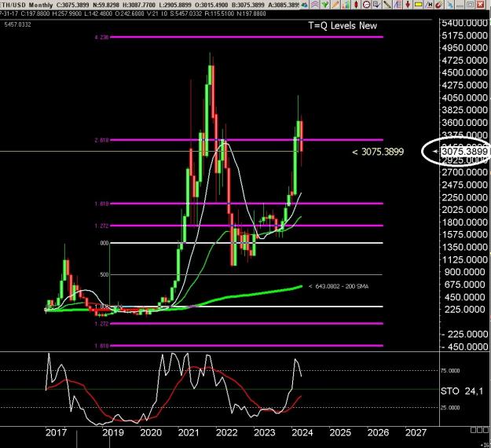Viewport: 491px width, 448px height.
Task: Select the pencil drawing tool
Action: click(335, 5)
